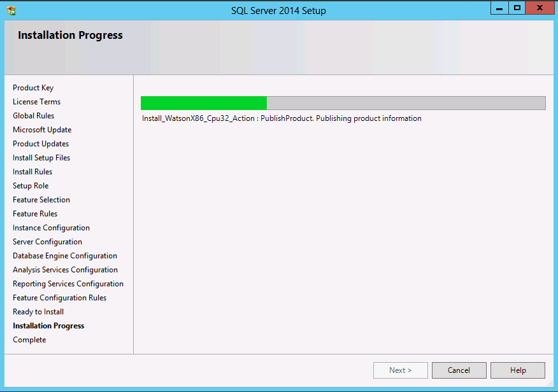Select the Feature Rules step
Screen dimensions: 558x392
[x=35, y=214]
